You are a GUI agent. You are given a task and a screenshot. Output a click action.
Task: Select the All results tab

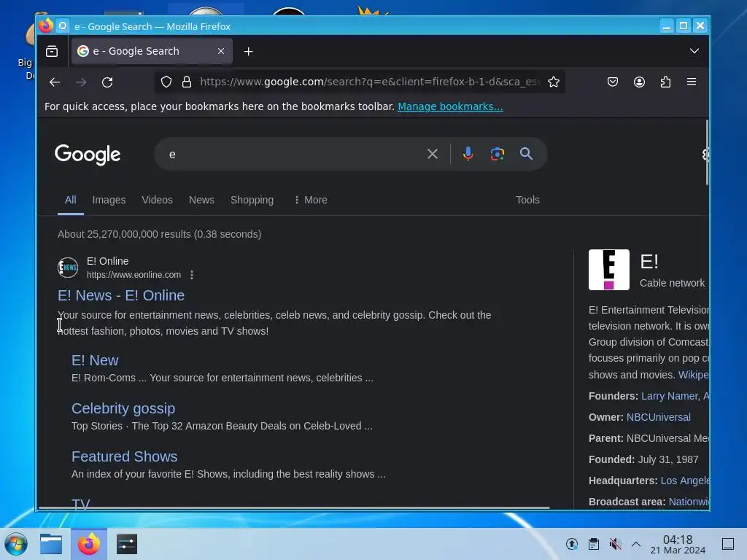point(71,200)
